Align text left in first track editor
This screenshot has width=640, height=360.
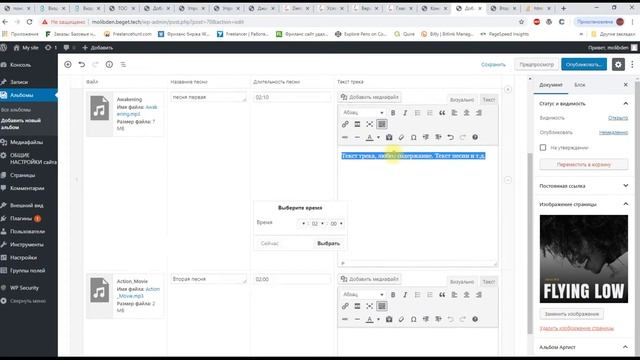click(x=454, y=113)
